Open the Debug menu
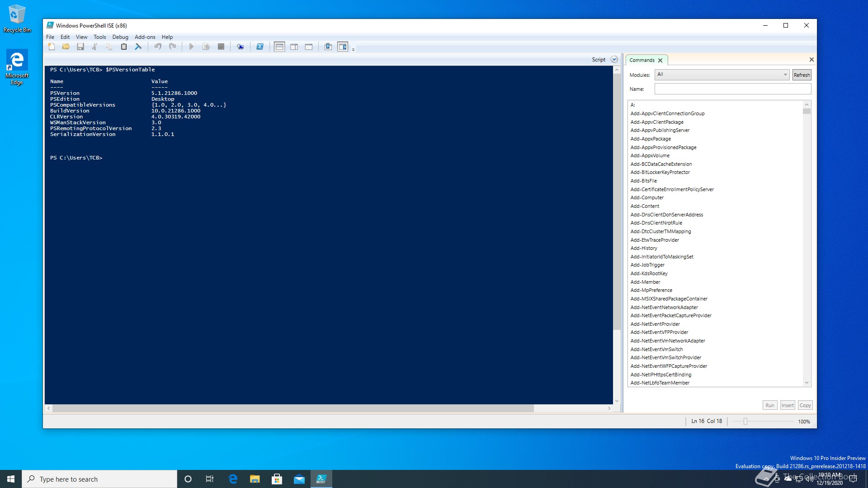The width and height of the screenshot is (868, 488). coord(120,37)
